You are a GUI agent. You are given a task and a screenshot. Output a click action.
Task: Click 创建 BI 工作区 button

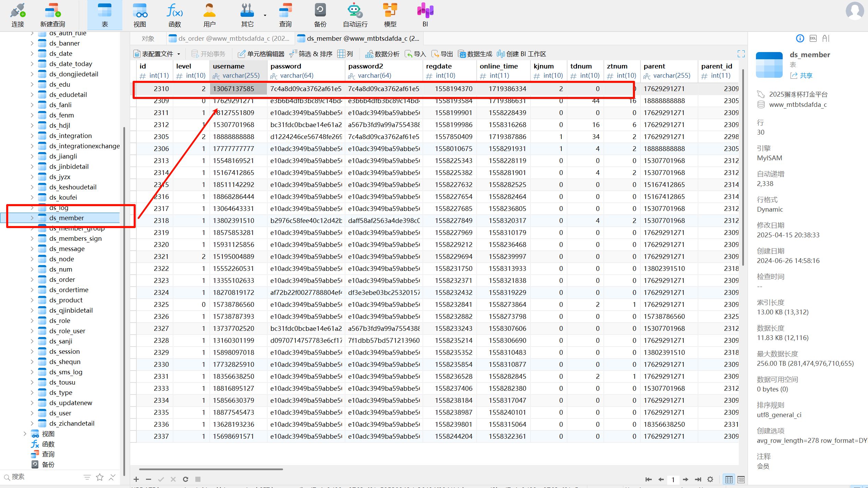pyautogui.click(x=522, y=54)
